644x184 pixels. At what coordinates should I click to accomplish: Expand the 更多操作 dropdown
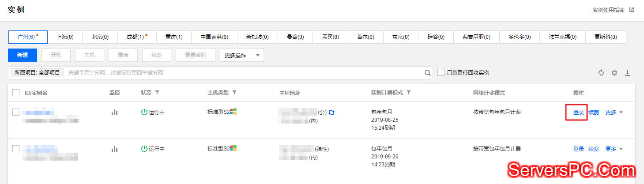[241, 55]
